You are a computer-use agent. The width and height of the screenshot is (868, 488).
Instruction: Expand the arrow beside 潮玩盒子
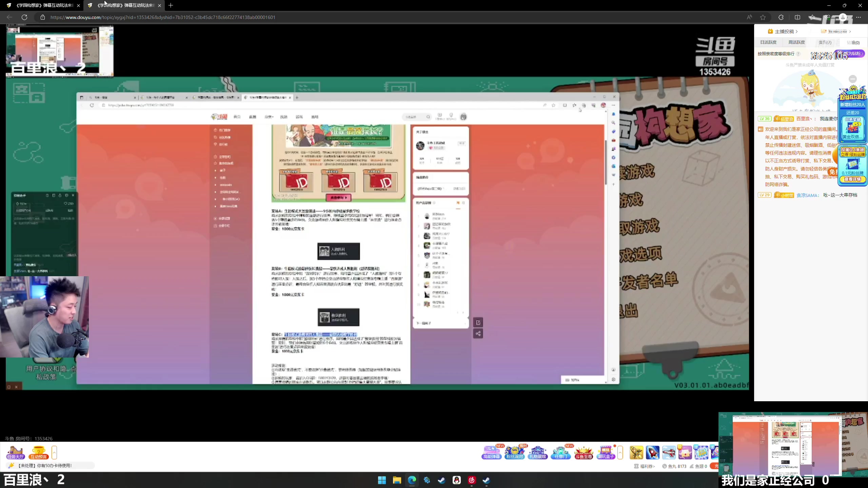pyautogui.click(x=620, y=452)
